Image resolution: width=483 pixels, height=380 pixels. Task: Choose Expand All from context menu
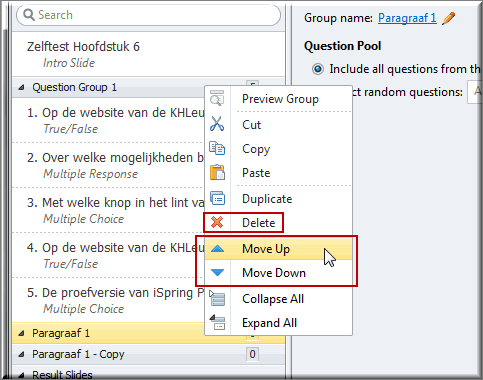click(269, 323)
